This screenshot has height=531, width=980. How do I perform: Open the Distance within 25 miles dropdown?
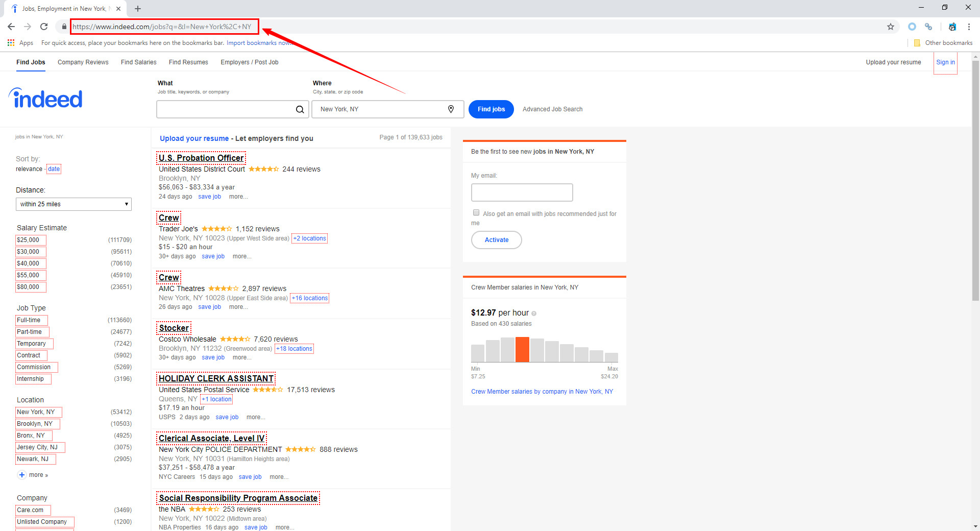pos(73,204)
